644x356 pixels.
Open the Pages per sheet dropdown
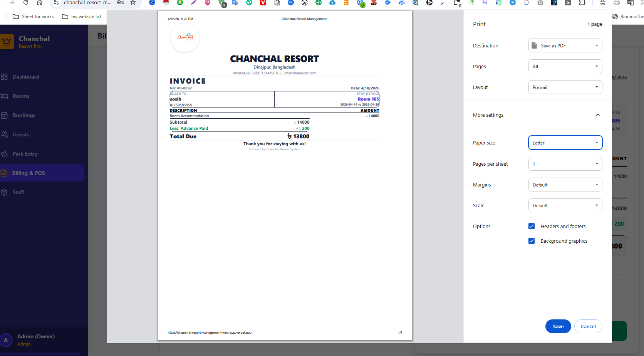pyautogui.click(x=565, y=164)
